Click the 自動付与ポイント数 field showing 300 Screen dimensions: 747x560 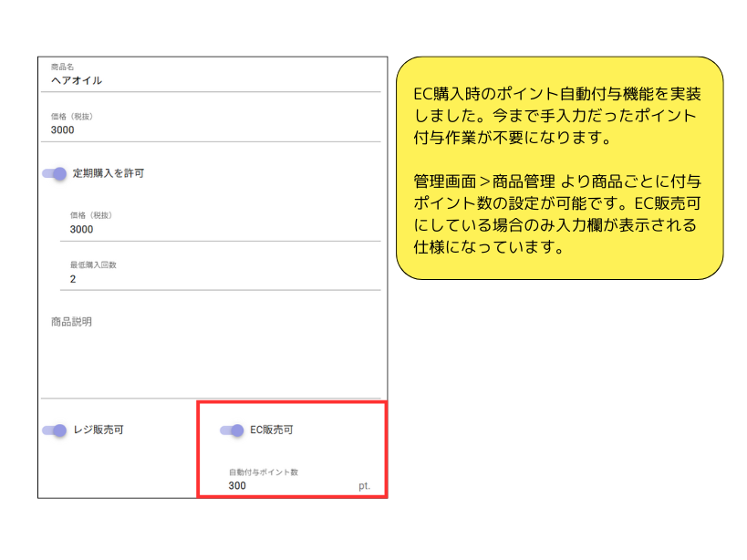(x=299, y=480)
